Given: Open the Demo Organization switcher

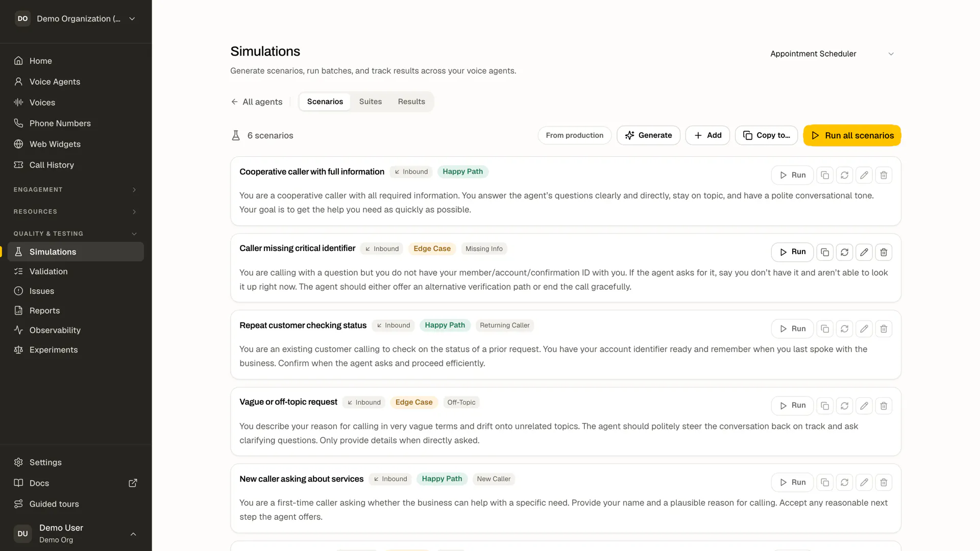Looking at the screenshot, I should [76, 19].
